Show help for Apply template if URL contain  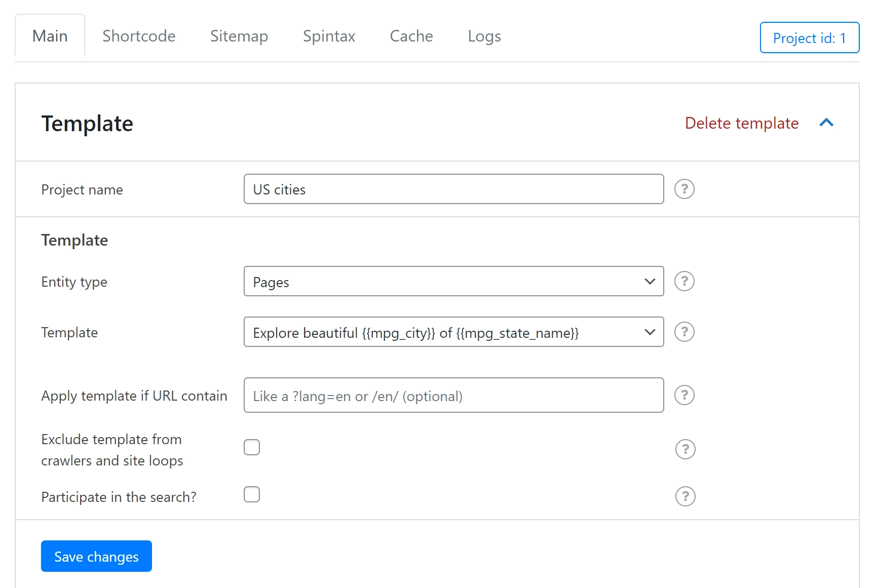(x=684, y=395)
